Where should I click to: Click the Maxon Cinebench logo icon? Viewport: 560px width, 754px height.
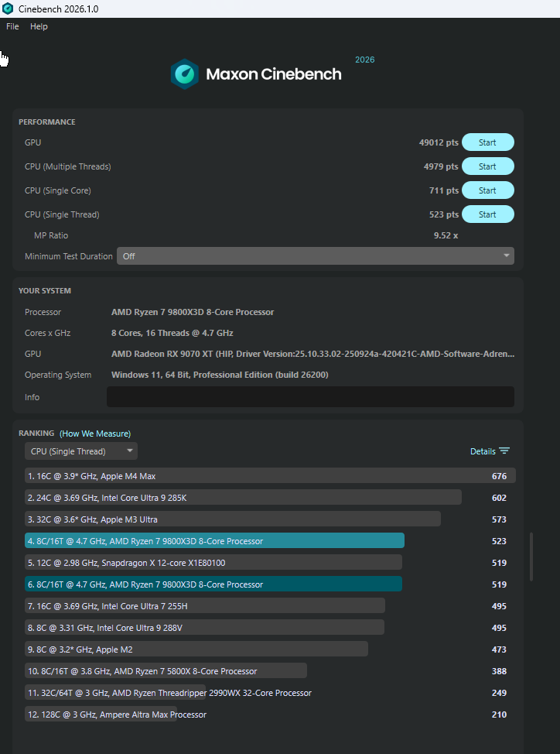[x=185, y=74]
